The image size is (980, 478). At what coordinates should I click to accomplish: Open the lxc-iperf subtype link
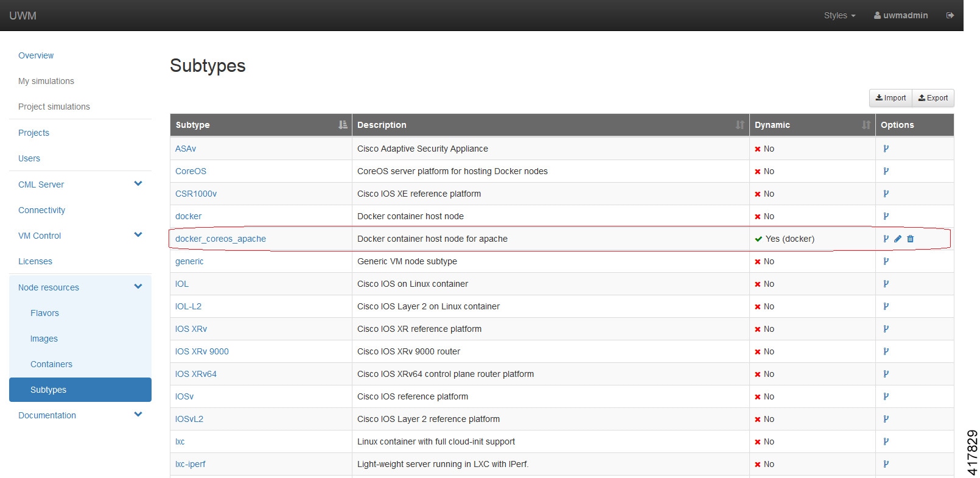click(191, 464)
